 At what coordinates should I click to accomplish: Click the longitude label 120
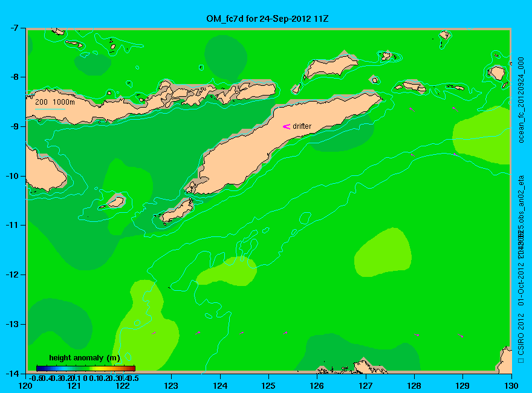coord(25,386)
